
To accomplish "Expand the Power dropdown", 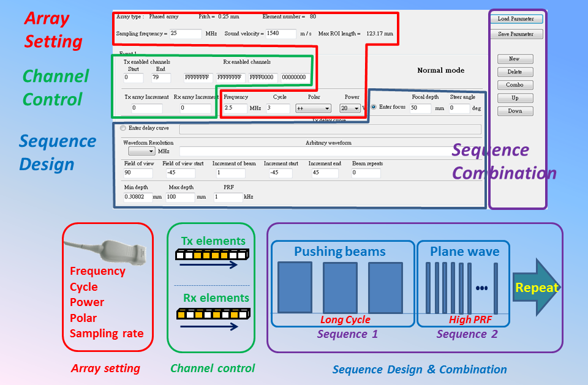I will 350,108.
